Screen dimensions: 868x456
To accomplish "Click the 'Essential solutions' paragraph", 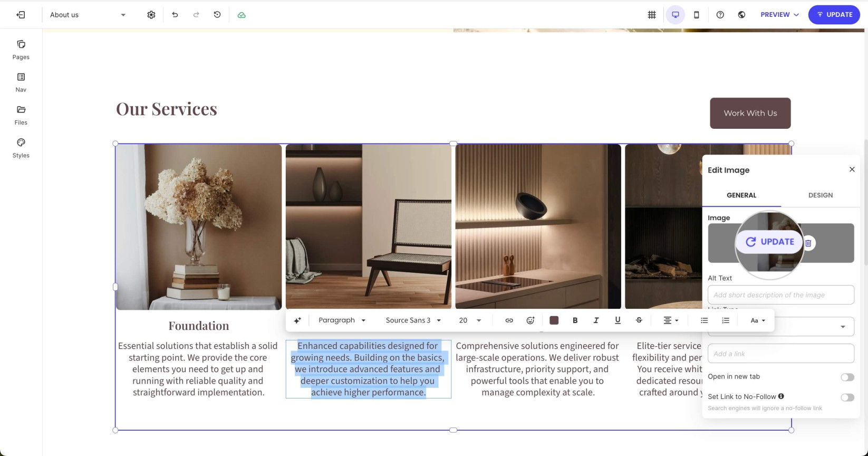I will coord(198,369).
